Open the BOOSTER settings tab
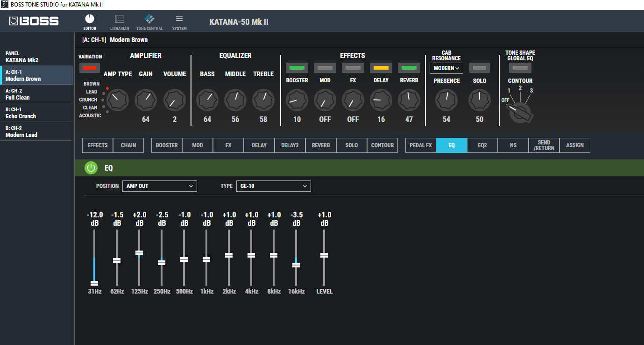Image resolution: width=644 pixels, height=345 pixels. click(x=167, y=145)
